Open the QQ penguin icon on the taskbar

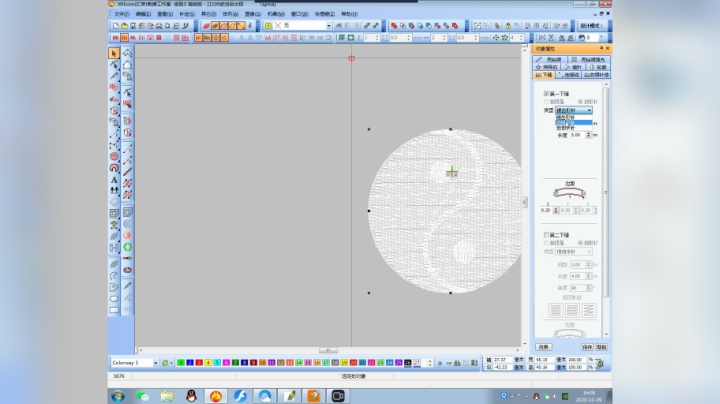point(191,396)
